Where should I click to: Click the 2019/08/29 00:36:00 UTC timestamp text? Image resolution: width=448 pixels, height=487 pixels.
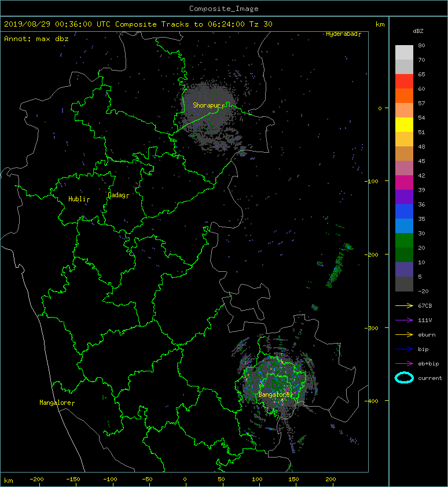(x=57, y=24)
